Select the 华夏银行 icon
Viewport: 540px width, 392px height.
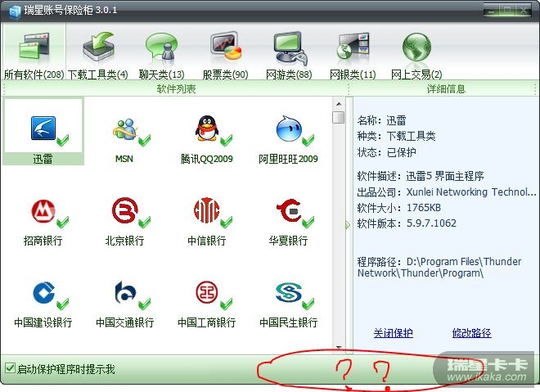pyautogui.click(x=289, y=210)
